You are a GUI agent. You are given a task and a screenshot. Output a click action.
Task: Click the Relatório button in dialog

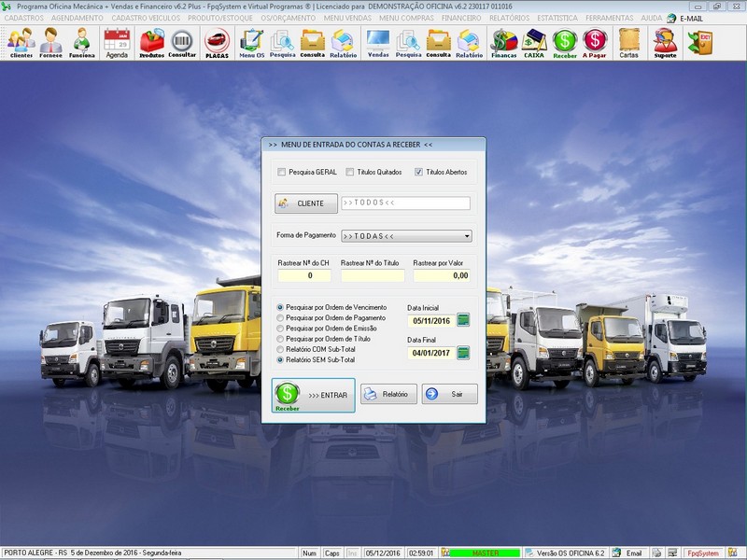click(x=388, y=394)
